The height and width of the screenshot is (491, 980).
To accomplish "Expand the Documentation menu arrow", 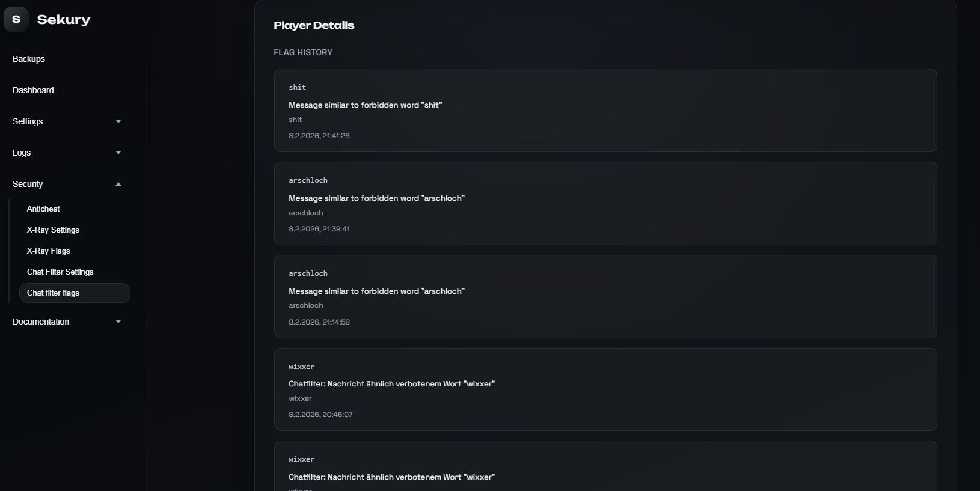I will [x=118, y=322].
